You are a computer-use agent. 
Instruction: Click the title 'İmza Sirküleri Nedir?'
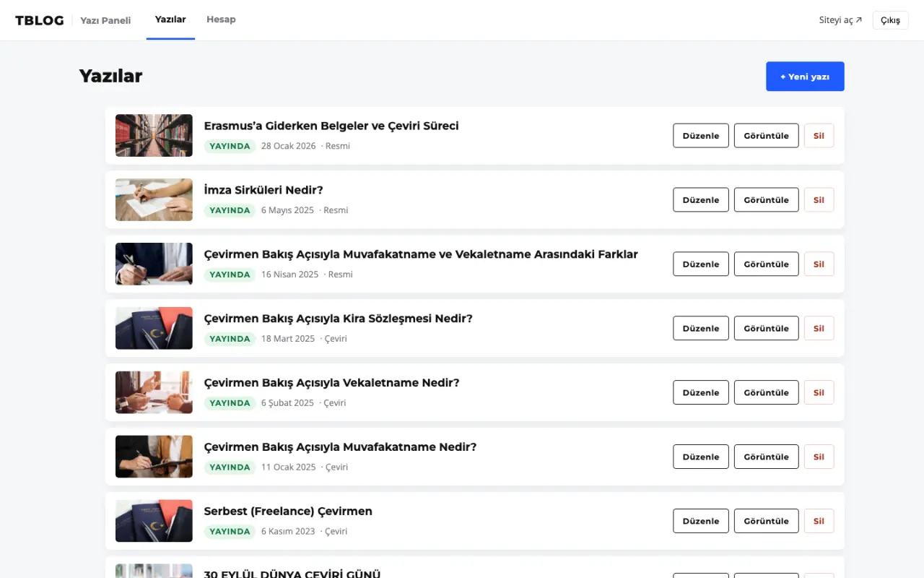(263, 190)
